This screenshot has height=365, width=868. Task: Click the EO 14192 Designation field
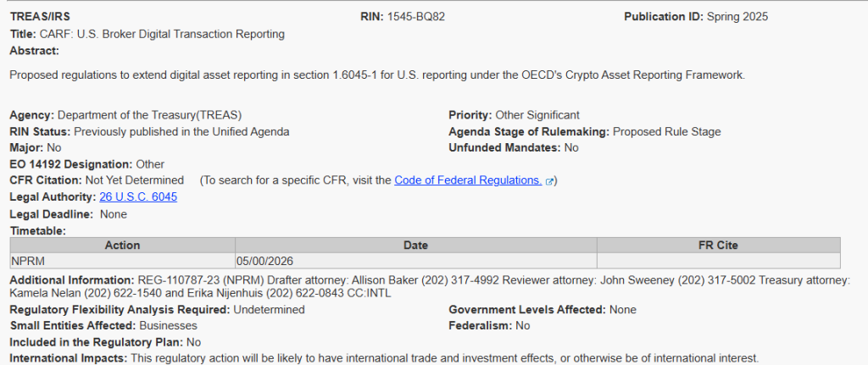pyautogui.click(x=87, y=164)
